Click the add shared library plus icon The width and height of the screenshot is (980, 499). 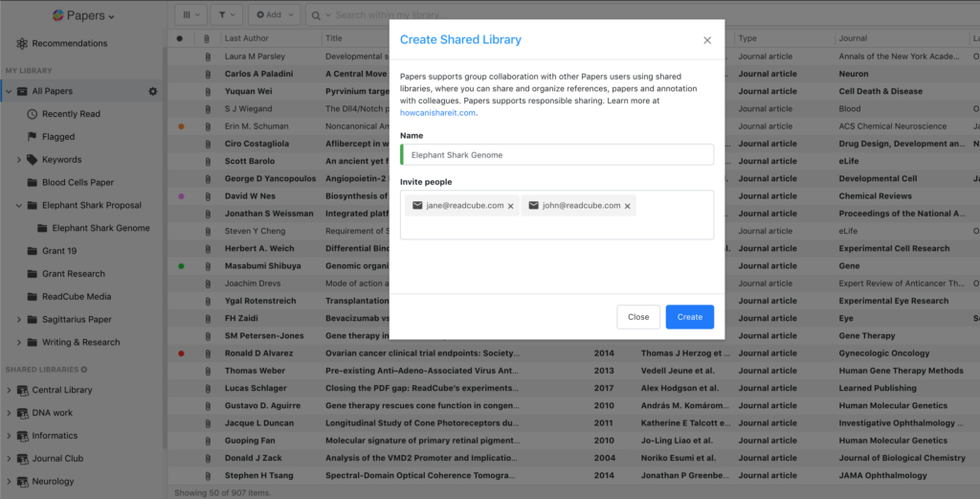point(84,369)
